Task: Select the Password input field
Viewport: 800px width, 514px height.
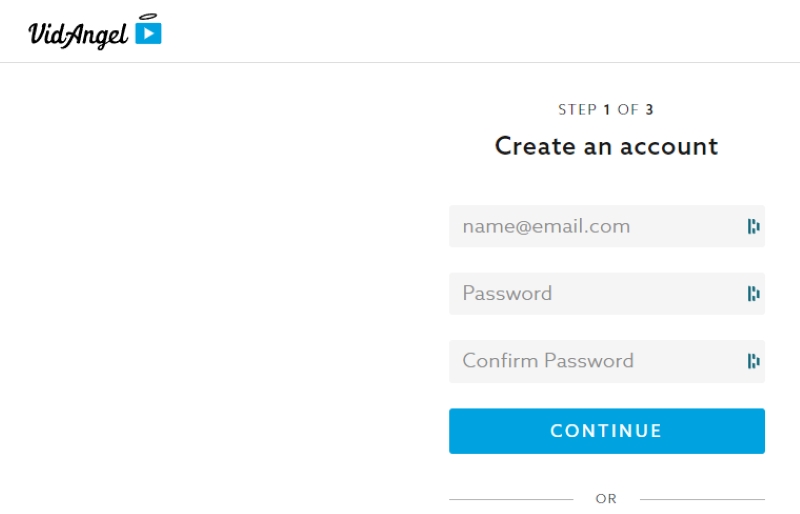Action: 607,293
